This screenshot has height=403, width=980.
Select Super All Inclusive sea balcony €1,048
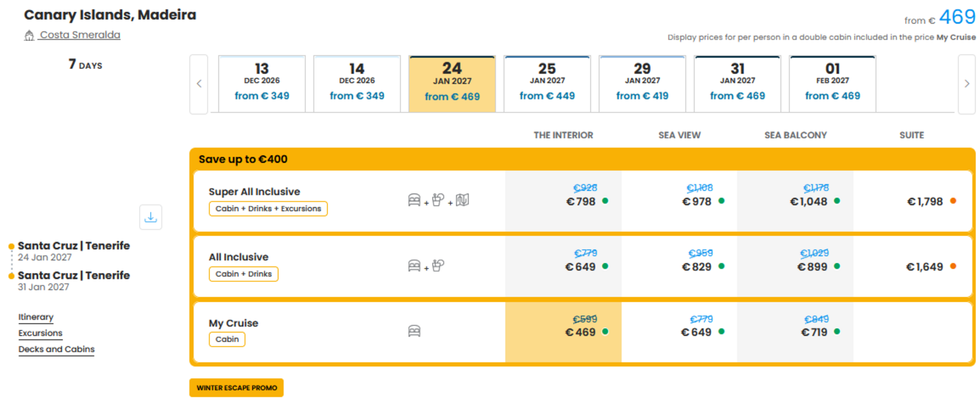click(x=808, y=201)
